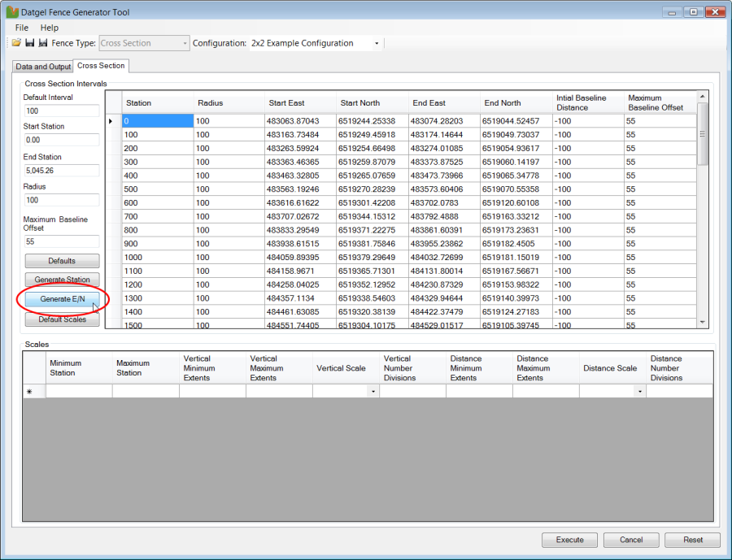732x560 pixels.
Task: Open the File menu
Action: 22,28
